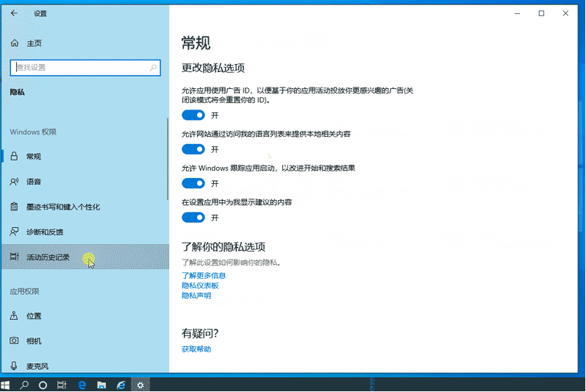
Task: Open 诊断和反馈 settings
Action: (x=85, y=232)
